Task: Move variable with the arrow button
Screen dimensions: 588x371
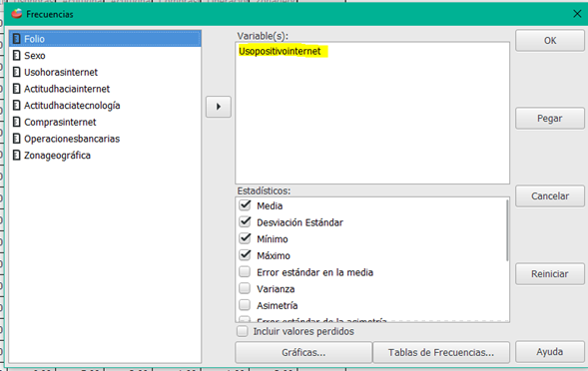Action: point(219,107)
